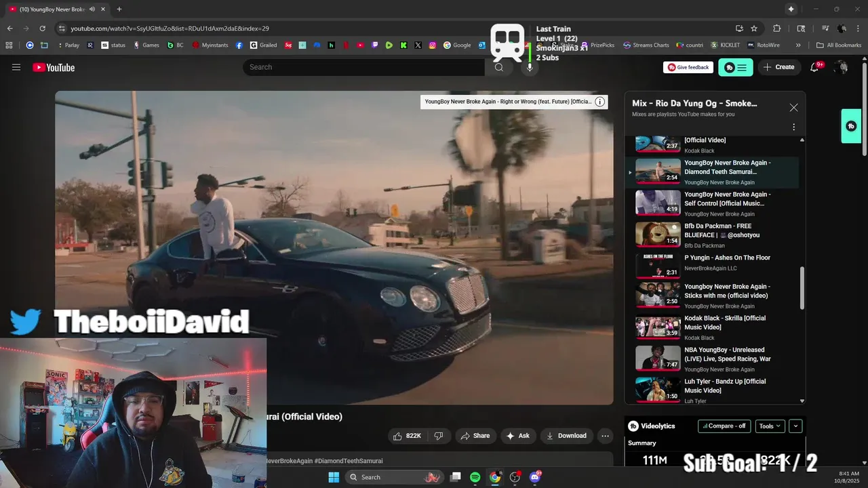Screen dimensions: 868x488
Task: Play Kodak Black Skrilla from the list
Action: [x=712, y=327]
